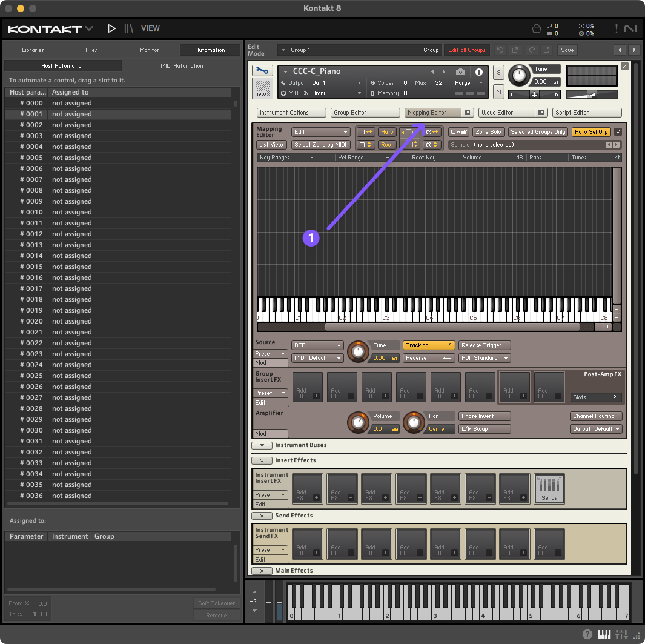Click the instrument info icon
The image size is (645, 644).
coord(478,71)
